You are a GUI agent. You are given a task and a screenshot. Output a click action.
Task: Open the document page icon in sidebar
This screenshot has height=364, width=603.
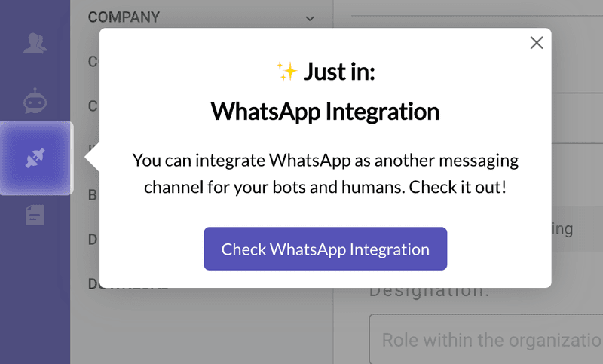click(35, 215)
